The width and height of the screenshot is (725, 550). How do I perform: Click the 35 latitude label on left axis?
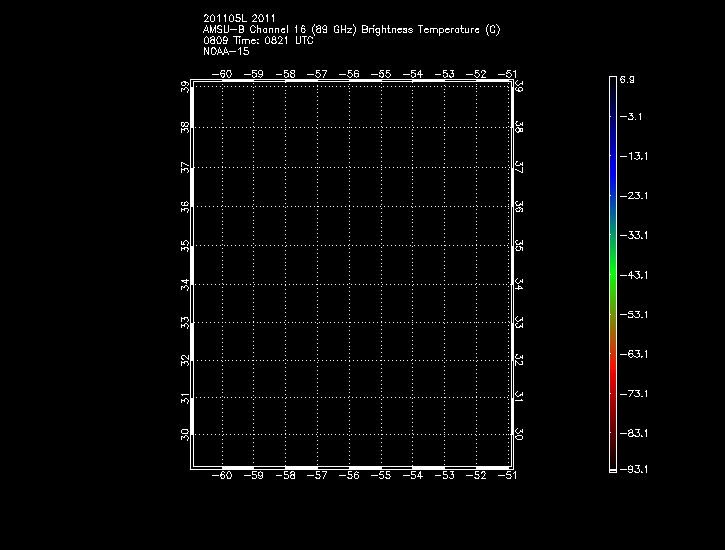186,244
